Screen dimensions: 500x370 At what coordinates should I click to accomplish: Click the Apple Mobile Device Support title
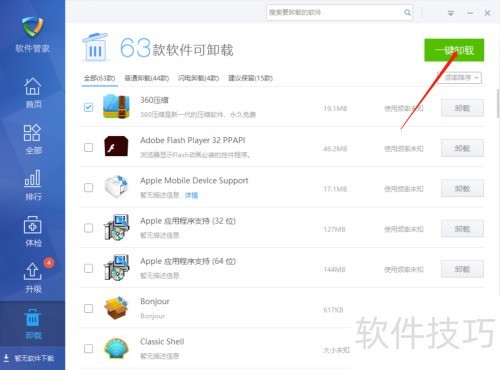click(x=194, y=181)
